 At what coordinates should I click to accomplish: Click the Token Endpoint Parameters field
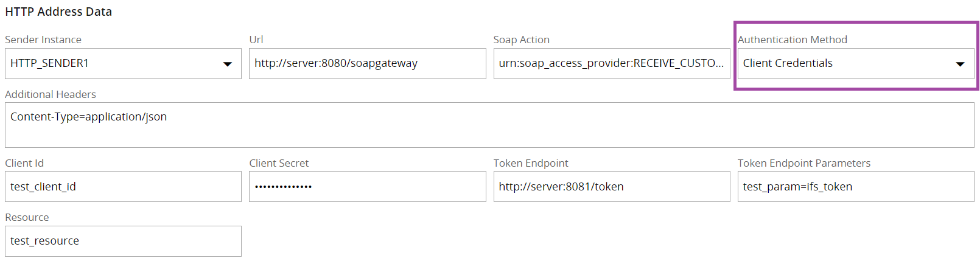coord(855,187)
